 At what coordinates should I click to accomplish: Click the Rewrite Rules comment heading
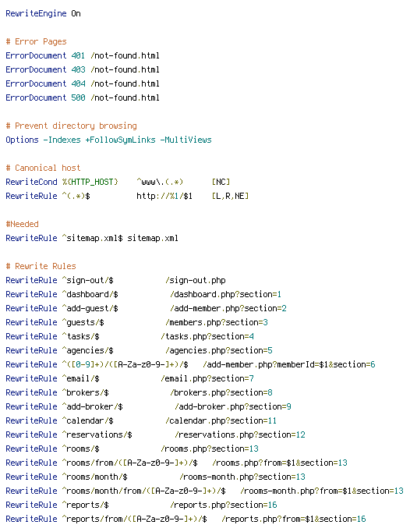[x=41, y=266]
